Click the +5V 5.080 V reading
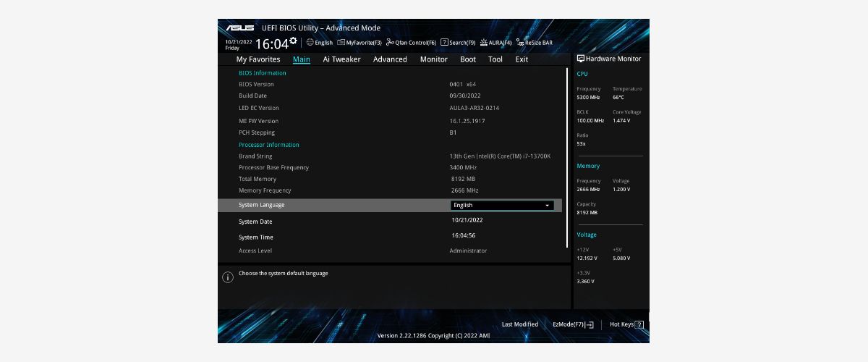The image size is (868, 362). point(621,258)
